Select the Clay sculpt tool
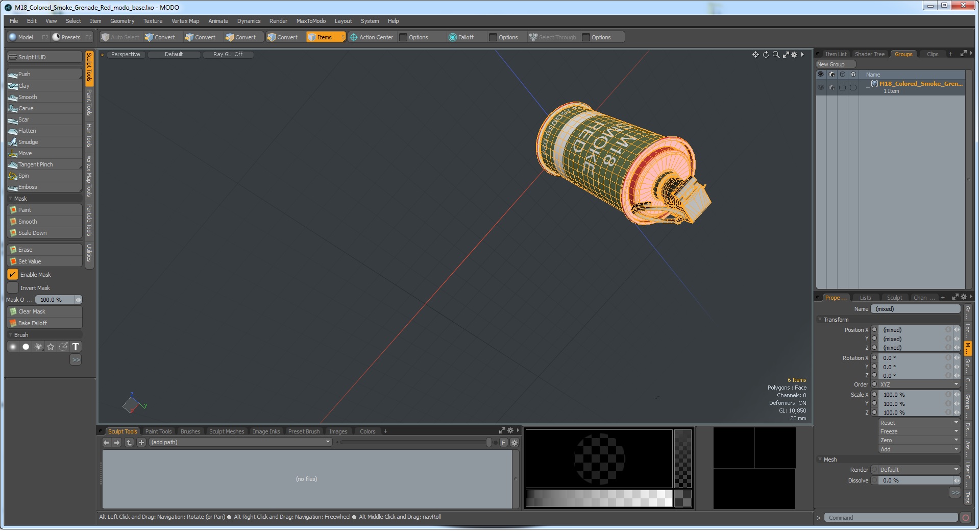The width and height of the screenshot is (980, 531). (x=44, y=86)
